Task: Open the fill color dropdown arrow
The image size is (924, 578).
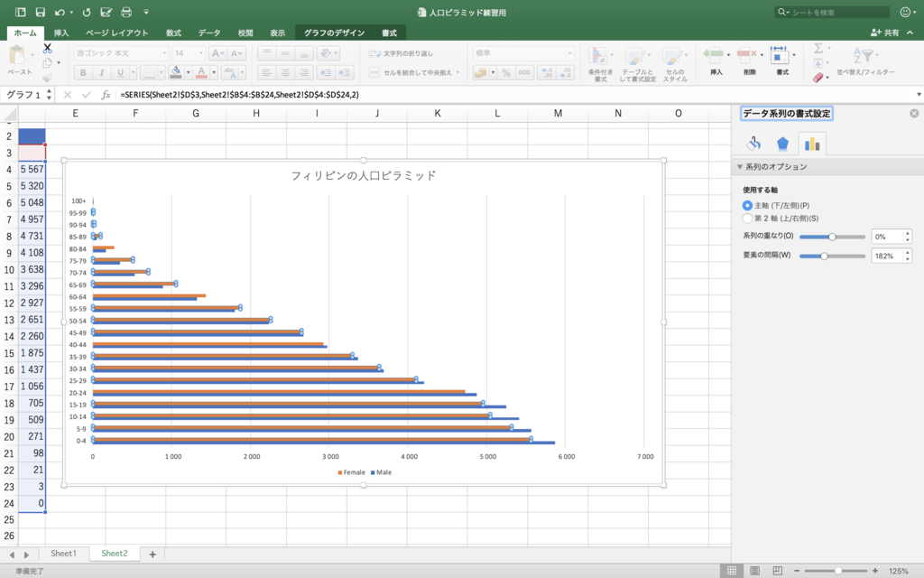Action: (188, 72)
